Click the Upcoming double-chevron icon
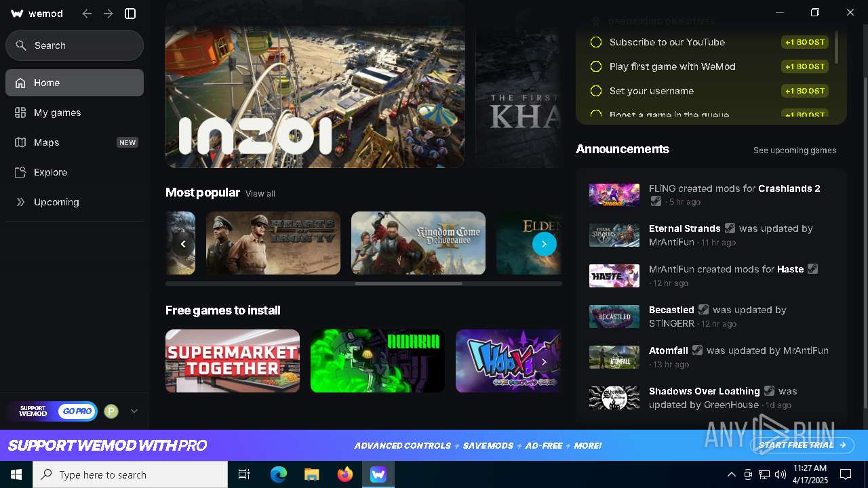This screenshot has width=868, height=488. coord(20,202)
